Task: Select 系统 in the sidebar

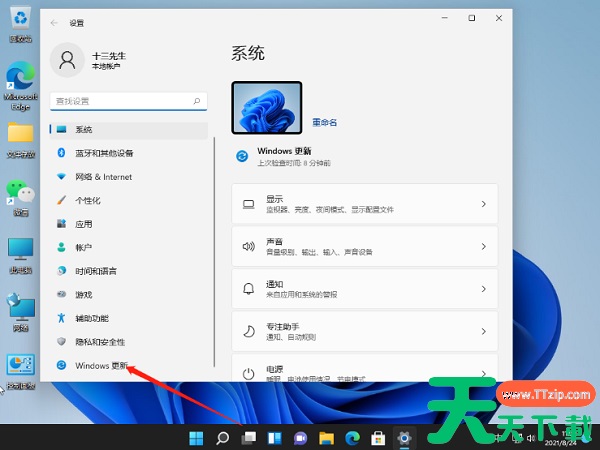Action: coord(129,130)
